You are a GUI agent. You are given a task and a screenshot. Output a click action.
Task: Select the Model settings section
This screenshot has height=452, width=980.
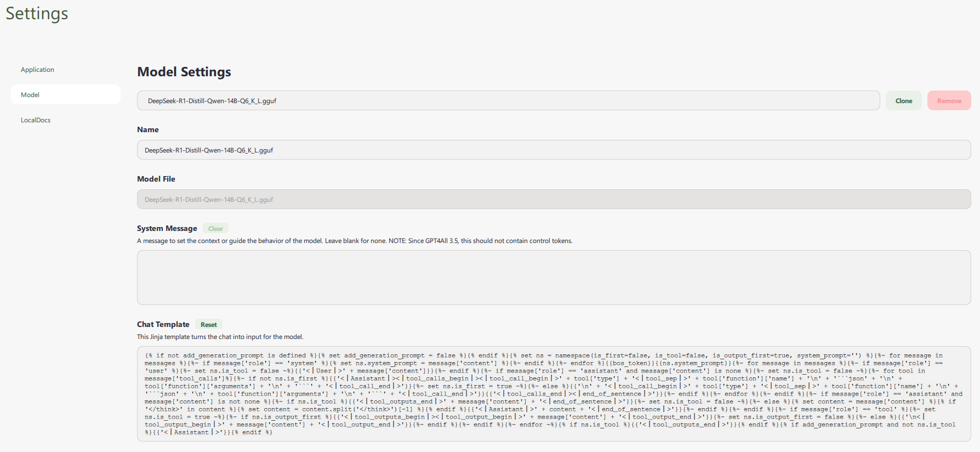point(31,95)
